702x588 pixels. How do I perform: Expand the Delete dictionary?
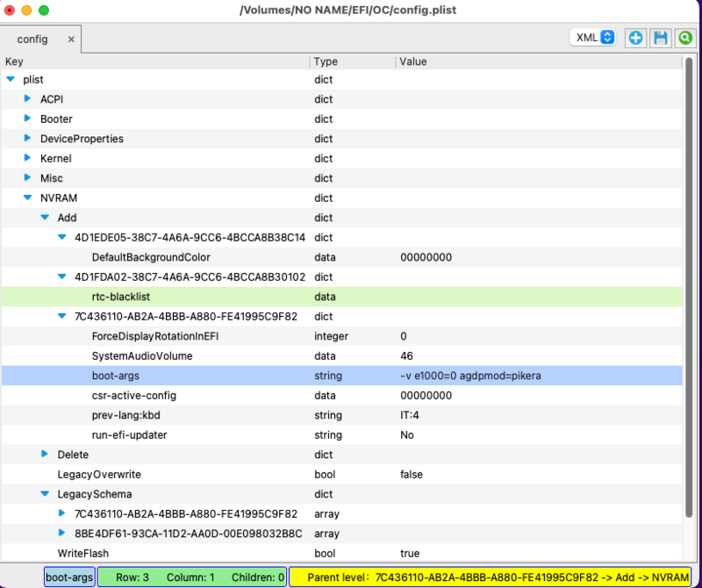45,454
